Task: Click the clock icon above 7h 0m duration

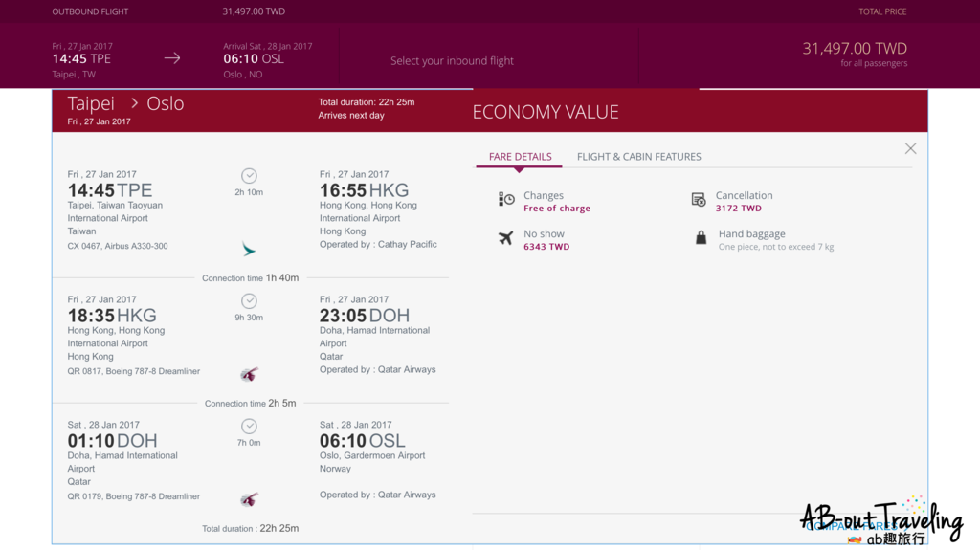Action: [249, 427]
